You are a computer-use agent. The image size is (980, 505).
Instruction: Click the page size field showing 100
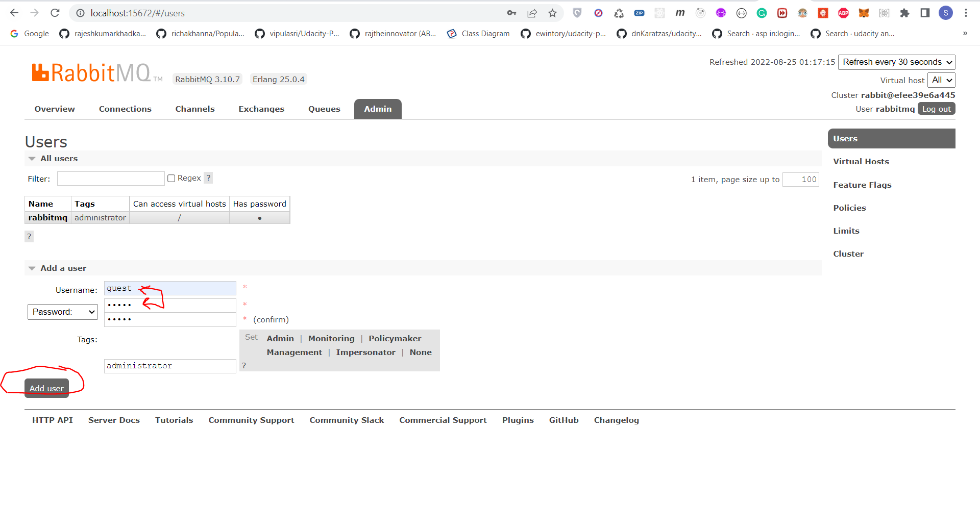coord(800,180)
